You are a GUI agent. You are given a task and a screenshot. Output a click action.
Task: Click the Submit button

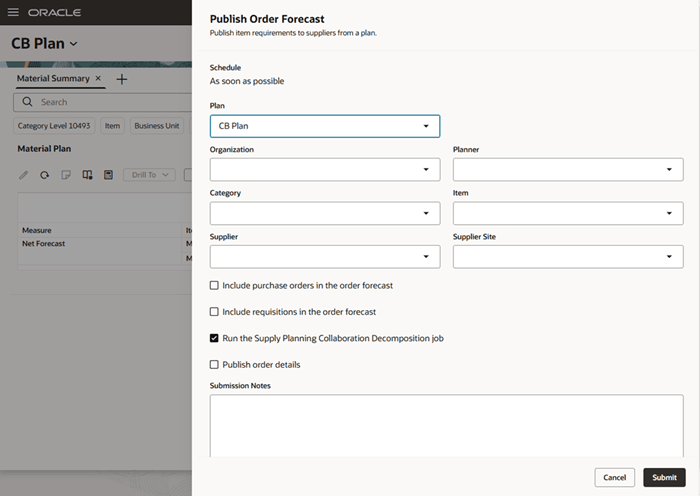664,477
